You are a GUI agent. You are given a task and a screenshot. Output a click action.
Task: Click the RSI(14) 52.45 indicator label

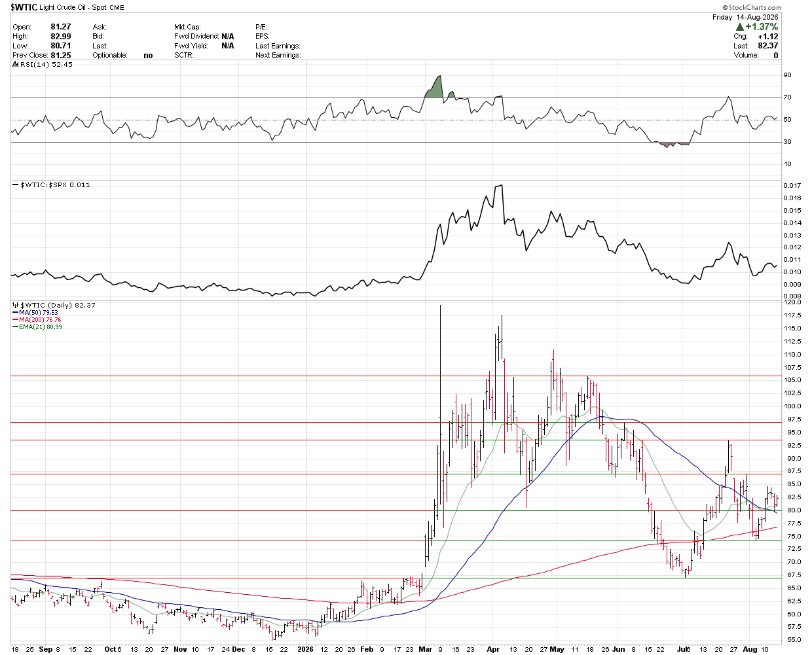click(x=46, y=65)
